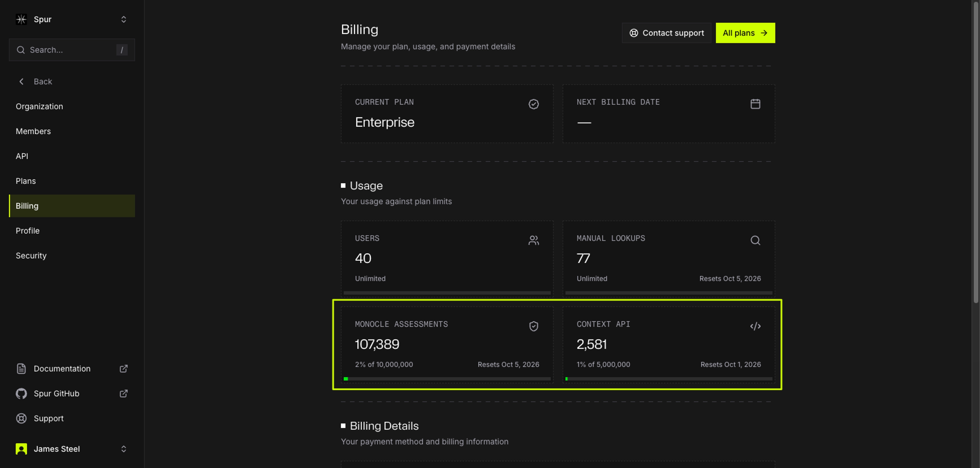Click the Manual Lookups magnifier icon
This screenshot has width=980, height=468.
coord(755,240)
